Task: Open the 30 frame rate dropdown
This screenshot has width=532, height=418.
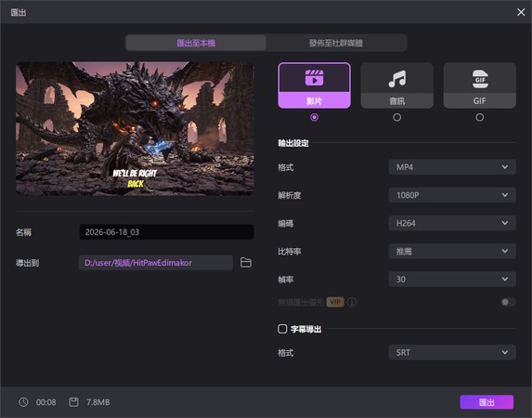Action: 452,279
